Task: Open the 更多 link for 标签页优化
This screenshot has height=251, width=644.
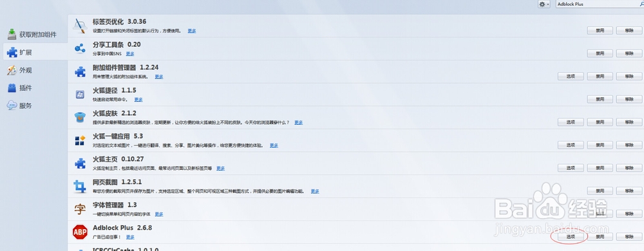Action: 192,31
